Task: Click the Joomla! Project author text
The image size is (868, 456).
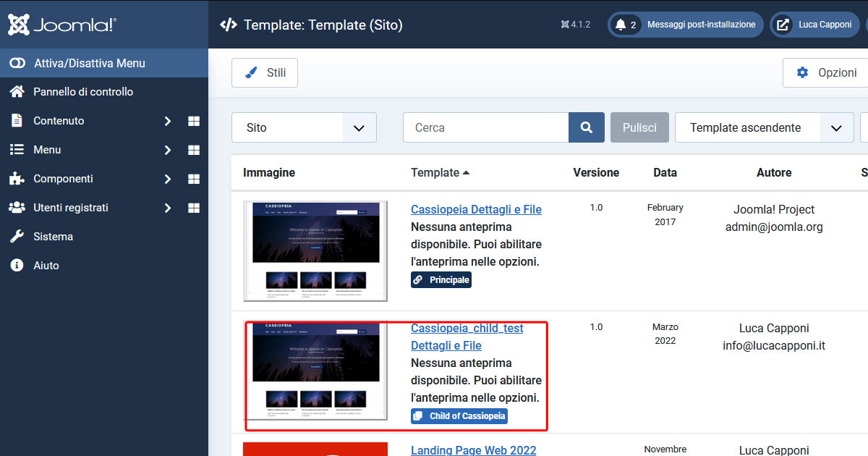Action: pos(774,209)
